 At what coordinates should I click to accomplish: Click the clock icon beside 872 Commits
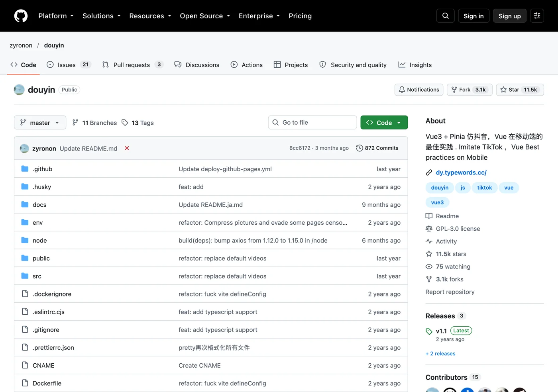[360, 148]
